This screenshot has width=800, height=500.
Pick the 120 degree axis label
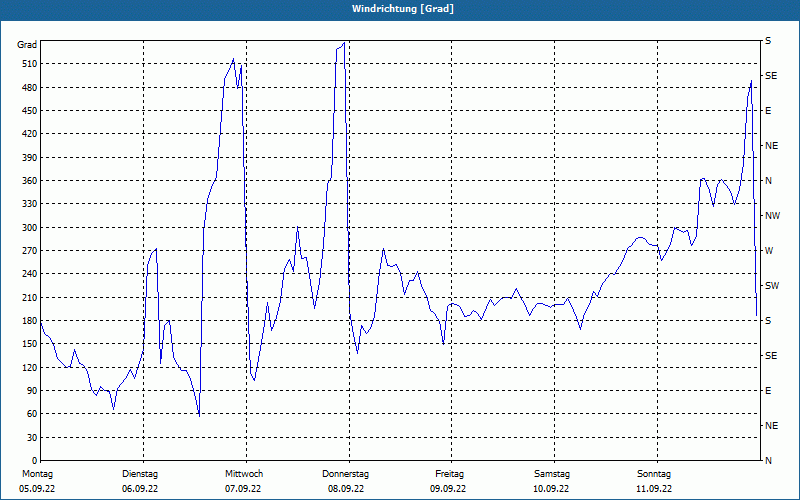click(31, 367)
